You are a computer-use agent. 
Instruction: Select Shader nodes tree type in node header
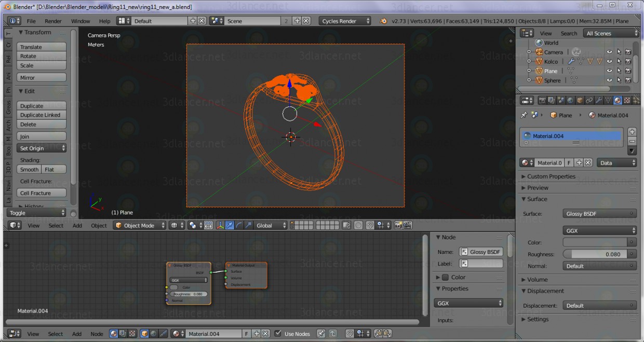[114, 334]
